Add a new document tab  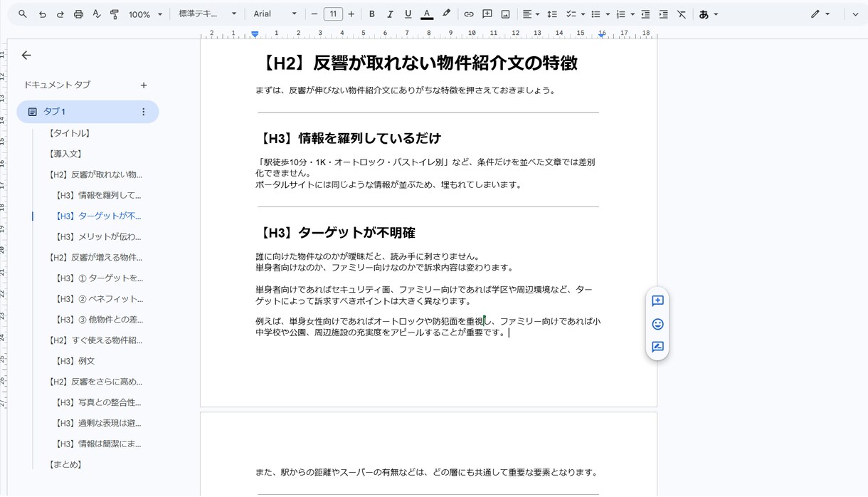(x=144, y=85)
